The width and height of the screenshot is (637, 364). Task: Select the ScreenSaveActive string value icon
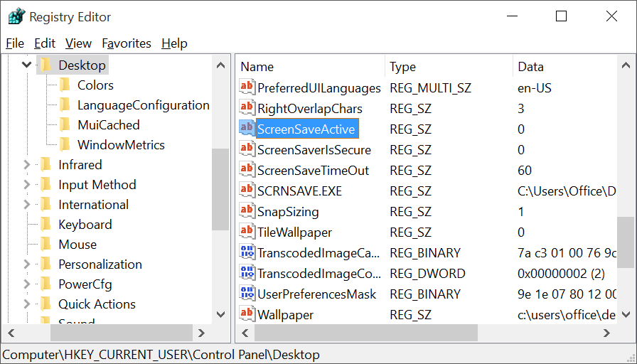pyautogui.click(x=247, y=129)
